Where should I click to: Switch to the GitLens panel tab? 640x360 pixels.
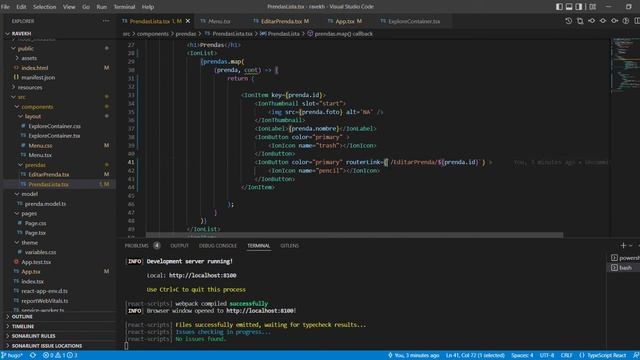pyautogui.click(x=289, y=246)
